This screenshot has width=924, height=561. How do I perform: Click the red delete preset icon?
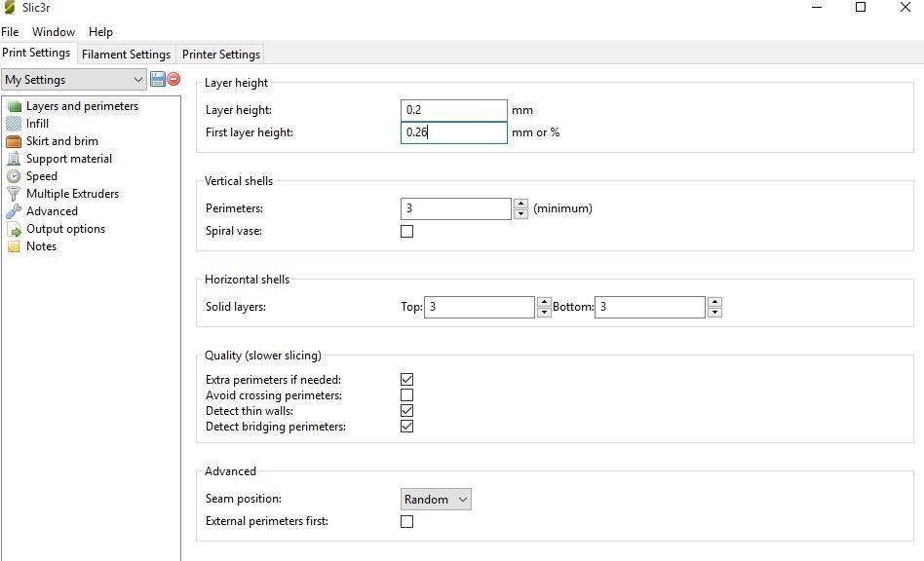173,79
